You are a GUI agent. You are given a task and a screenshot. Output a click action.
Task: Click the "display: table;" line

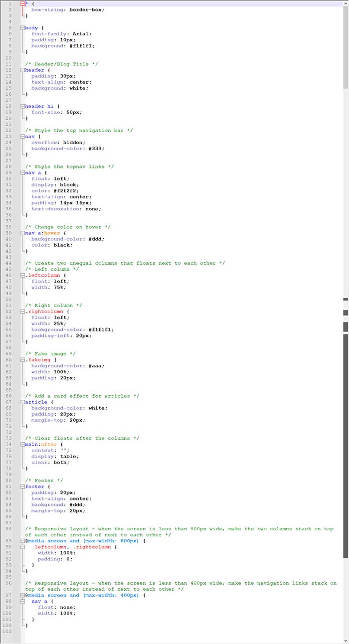(55, 457)
